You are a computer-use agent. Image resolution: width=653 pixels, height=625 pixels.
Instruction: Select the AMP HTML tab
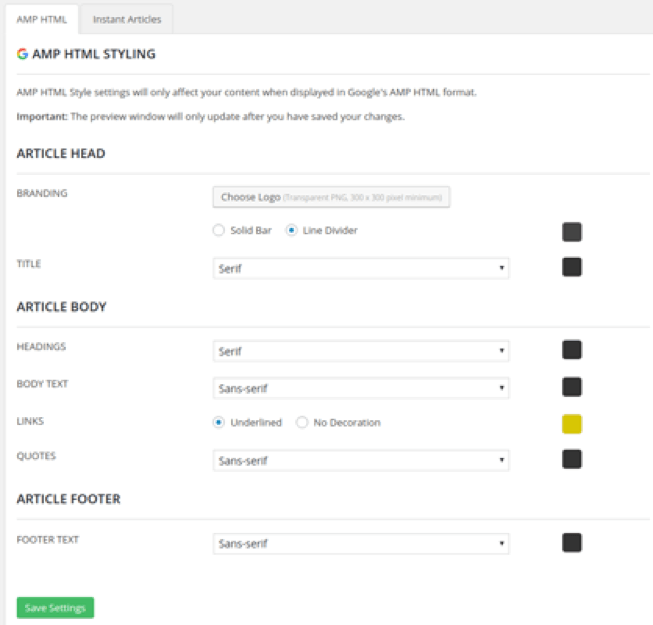[x=42, y=19]
